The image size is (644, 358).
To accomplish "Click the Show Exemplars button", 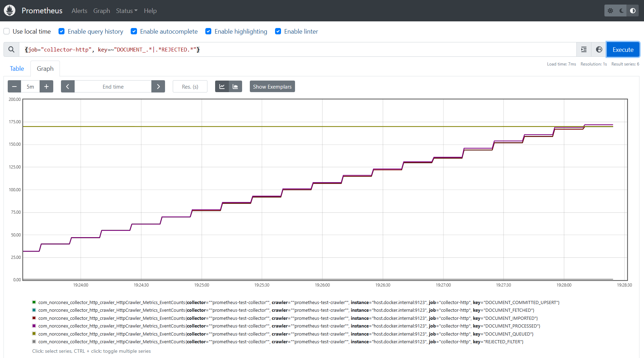I will pyautogui.click(x=272, y=86).
